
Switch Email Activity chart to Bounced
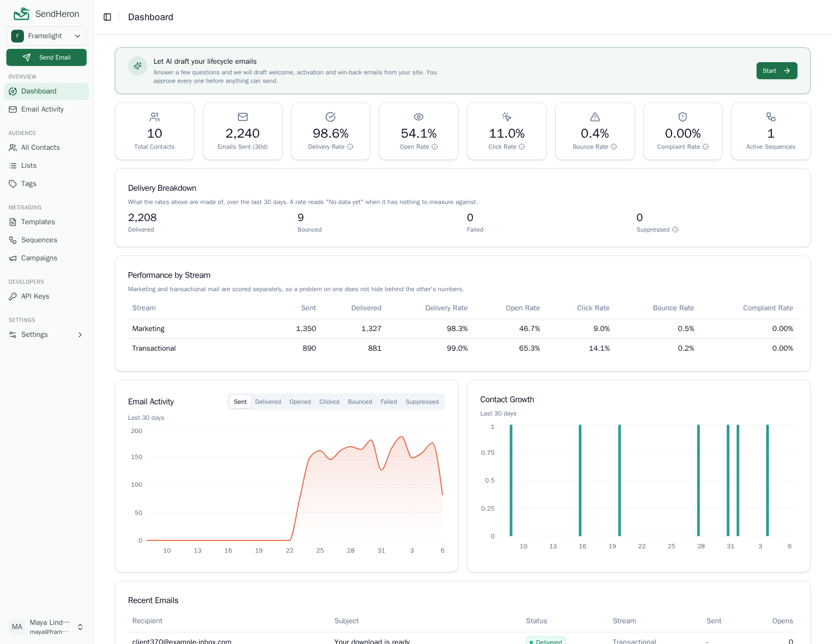[x=360, y=402]
